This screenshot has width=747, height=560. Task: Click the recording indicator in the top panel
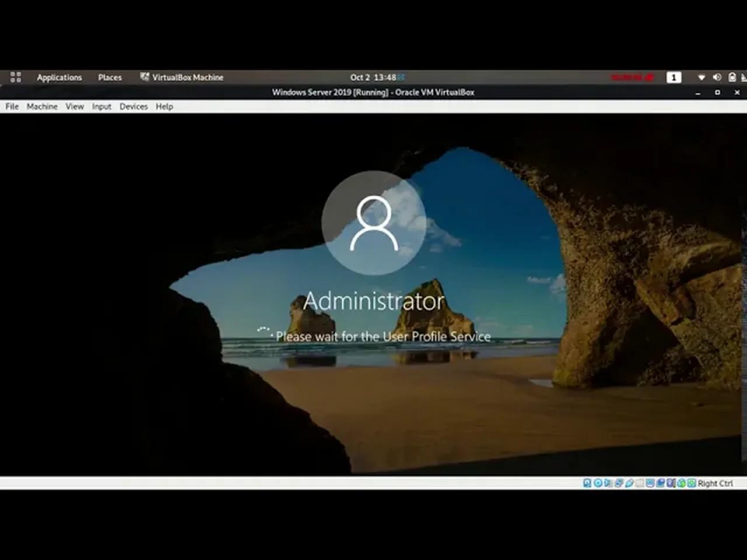[633, 77]
